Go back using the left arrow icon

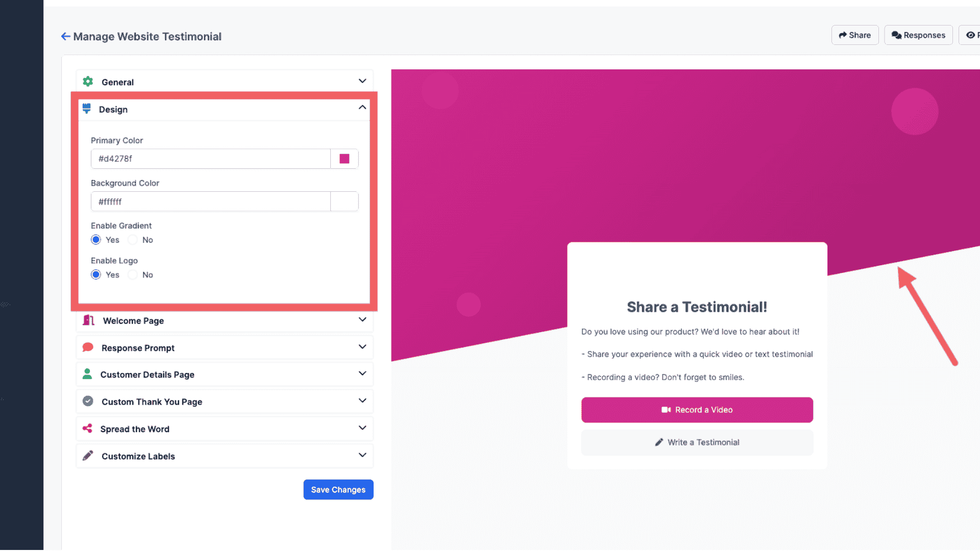pyautogui.click(x=65, y=36)
